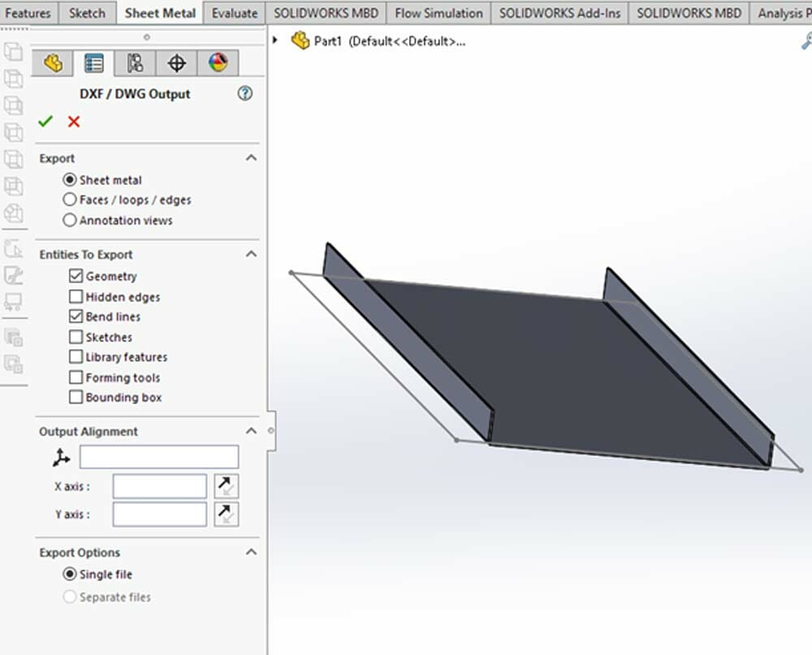The image size is (812, 655).
Task: Open the DisplayManager color wheel tab
Action: click(x=218, y=62)
